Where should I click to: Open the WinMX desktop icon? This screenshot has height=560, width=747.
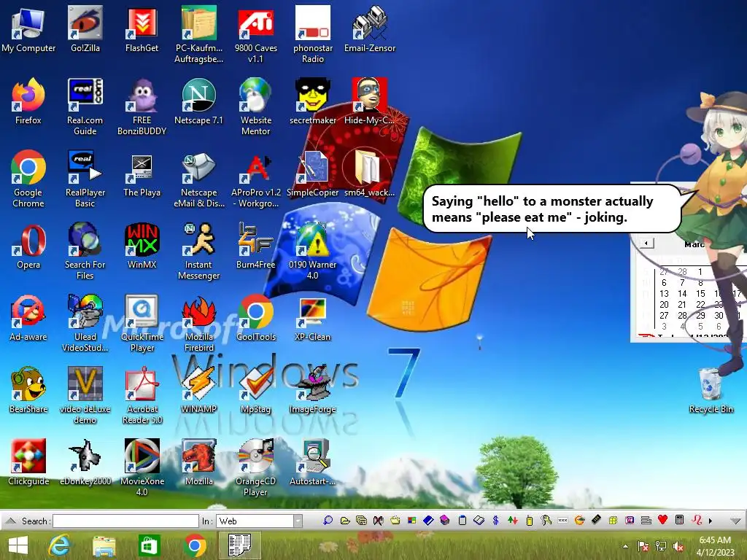tap(142, 246)
